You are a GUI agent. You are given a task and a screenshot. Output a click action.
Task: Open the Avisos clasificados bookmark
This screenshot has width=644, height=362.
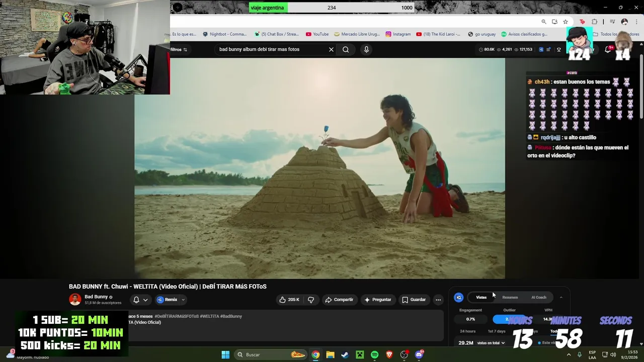[524, 34]
